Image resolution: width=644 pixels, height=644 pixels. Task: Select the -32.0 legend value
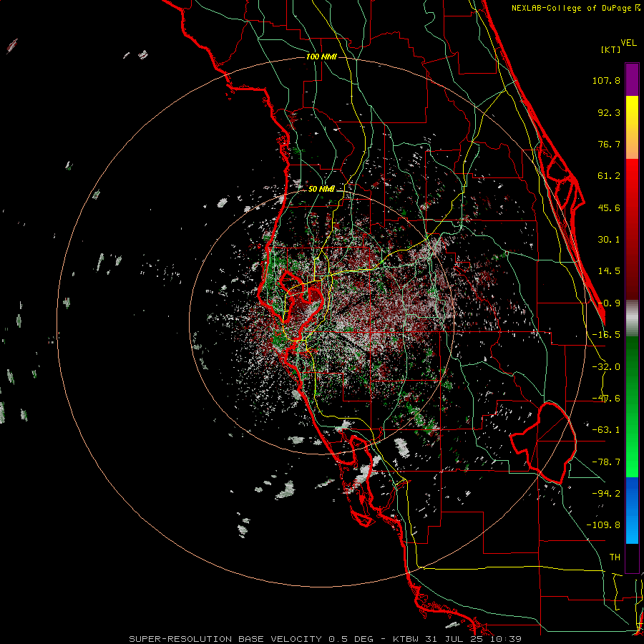pos(606,367)
